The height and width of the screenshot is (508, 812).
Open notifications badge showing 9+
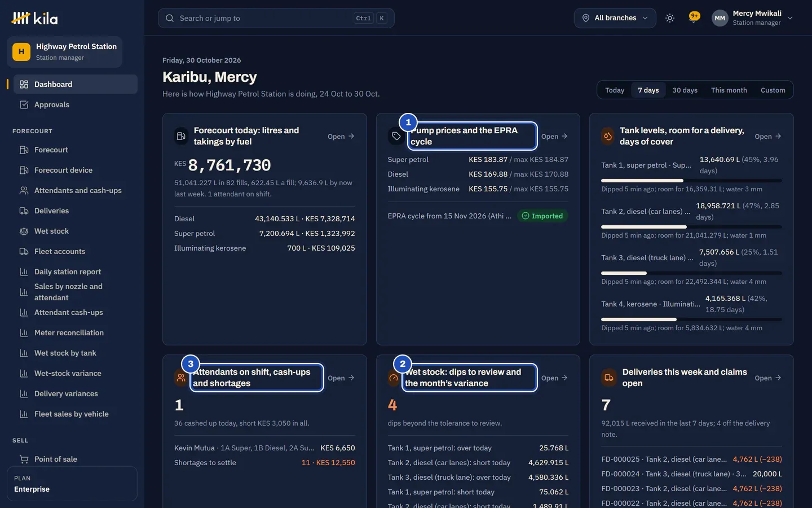point(694,17)
